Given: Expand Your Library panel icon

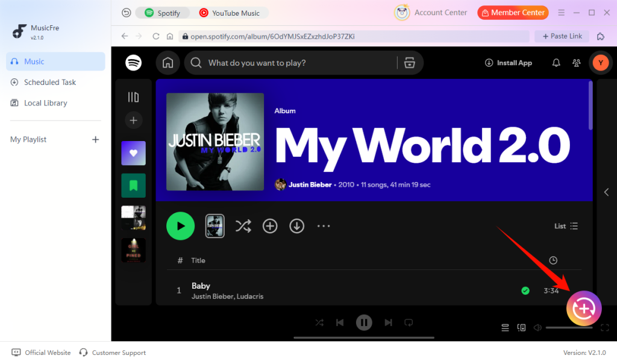Looking at the screenshot, I should coord(133,97).
